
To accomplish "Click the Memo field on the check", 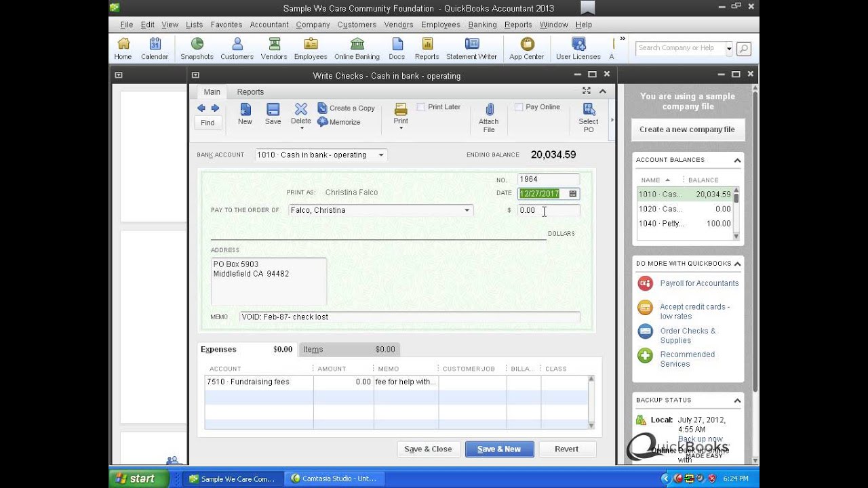I will [410, 317].
